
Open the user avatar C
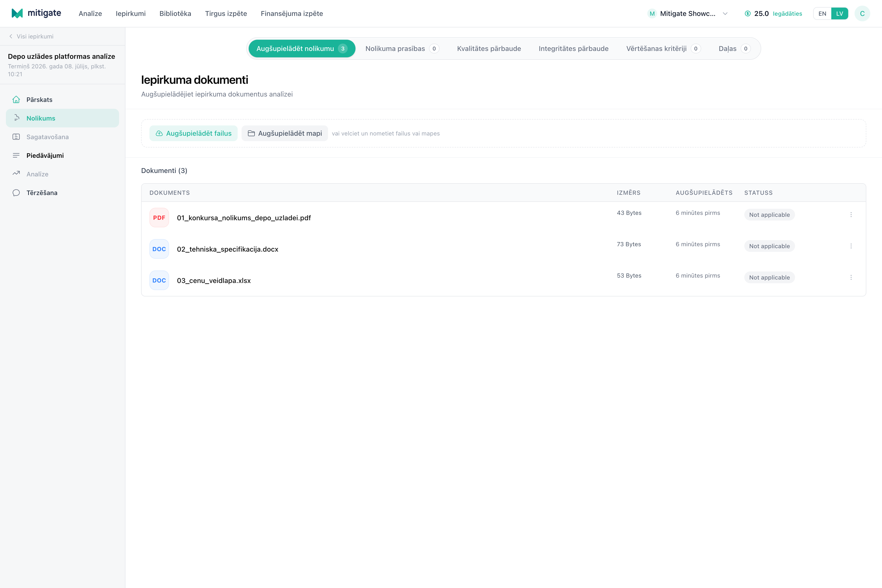(862, 13)
